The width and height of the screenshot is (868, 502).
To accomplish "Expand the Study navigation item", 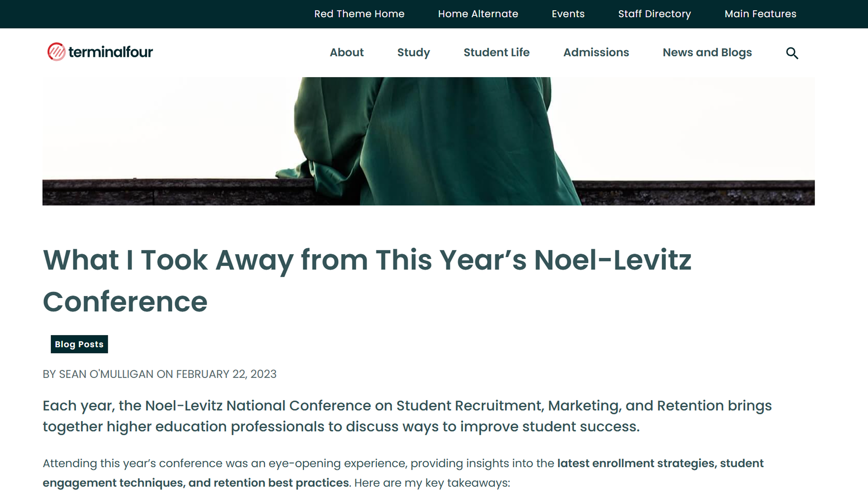I will [x=413, y=53].
